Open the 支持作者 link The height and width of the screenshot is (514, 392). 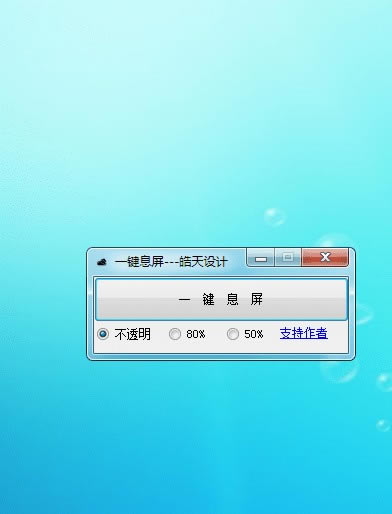click(304, 333)
